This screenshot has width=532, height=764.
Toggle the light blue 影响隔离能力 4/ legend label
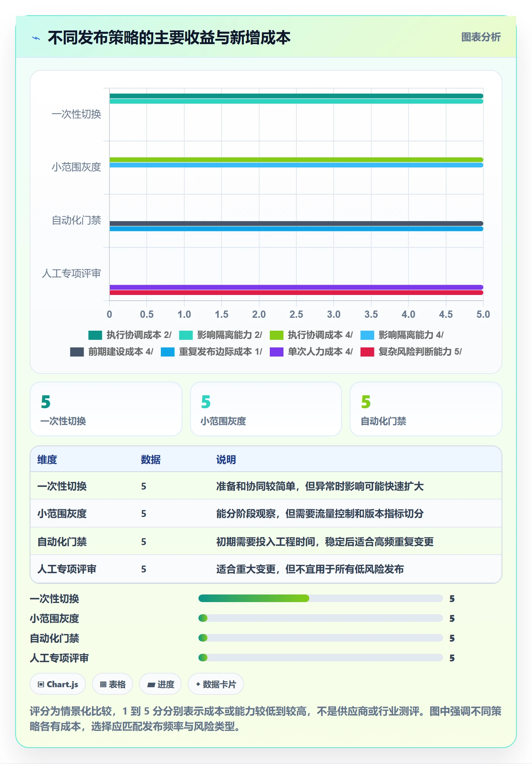(411, 335)
